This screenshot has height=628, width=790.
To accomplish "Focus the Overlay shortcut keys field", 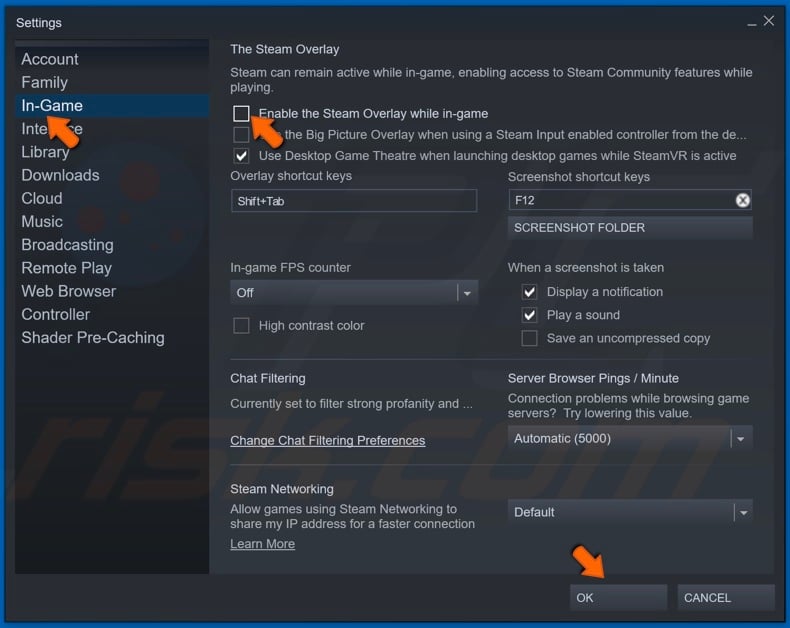I will click(x=354, y=201).
